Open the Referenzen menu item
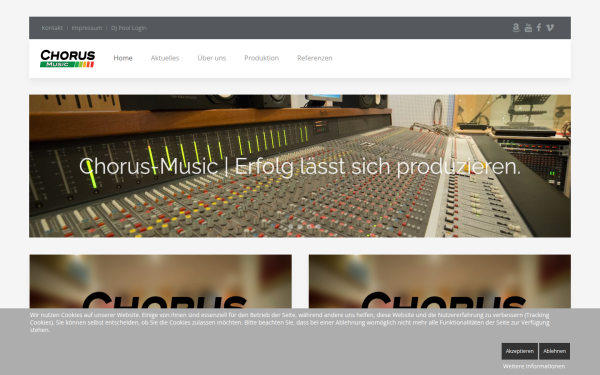The height and width of the screenshot is (375, 600). [315, 58]
